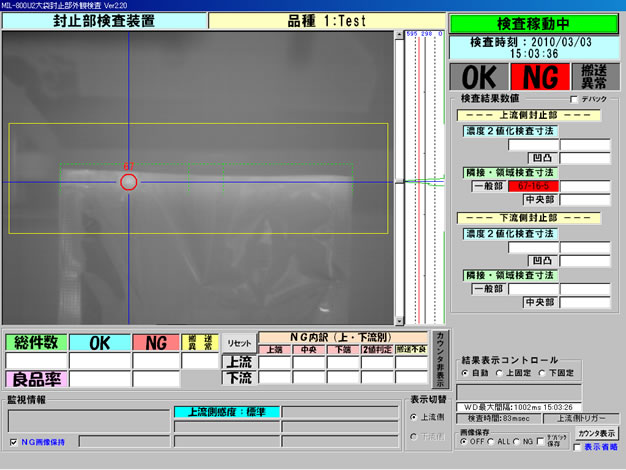Viewport: 626px width, 470px height.
Task: Click the vertical カウンタ非表示 button
Action: 440,358
